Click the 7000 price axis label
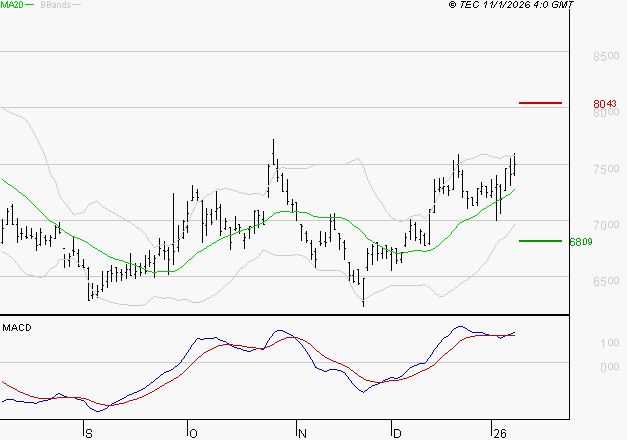 (x=607, y=225)
